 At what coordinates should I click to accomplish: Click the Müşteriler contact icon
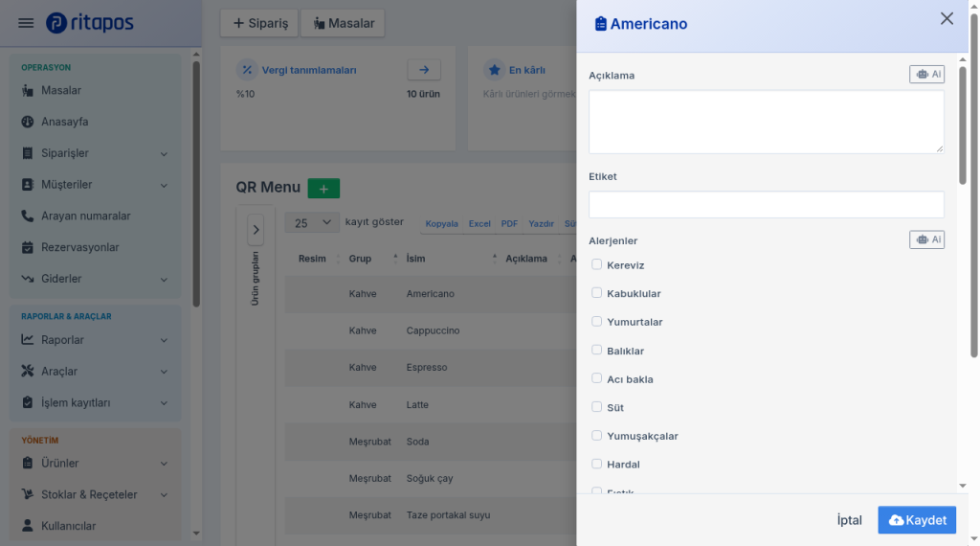point(28,185)
